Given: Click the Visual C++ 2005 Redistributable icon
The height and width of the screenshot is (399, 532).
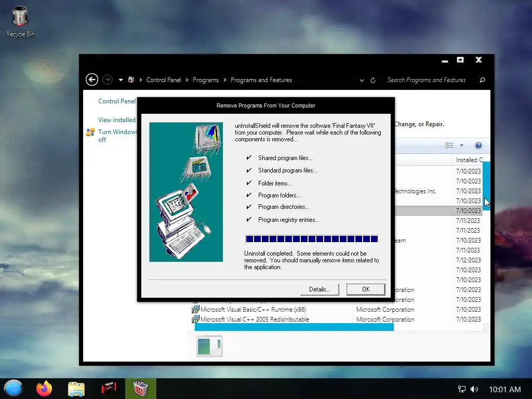Looking at the screenshot, I should 195,320.
